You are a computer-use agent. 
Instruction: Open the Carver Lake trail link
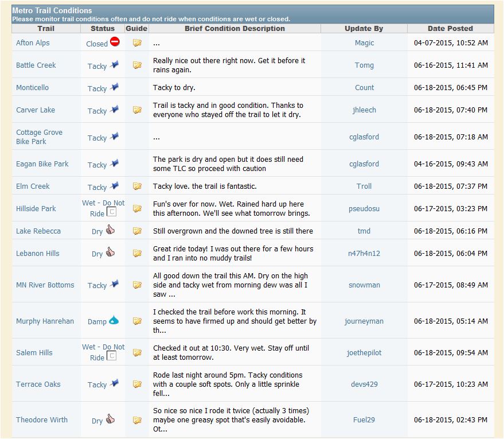click(36, 110)
